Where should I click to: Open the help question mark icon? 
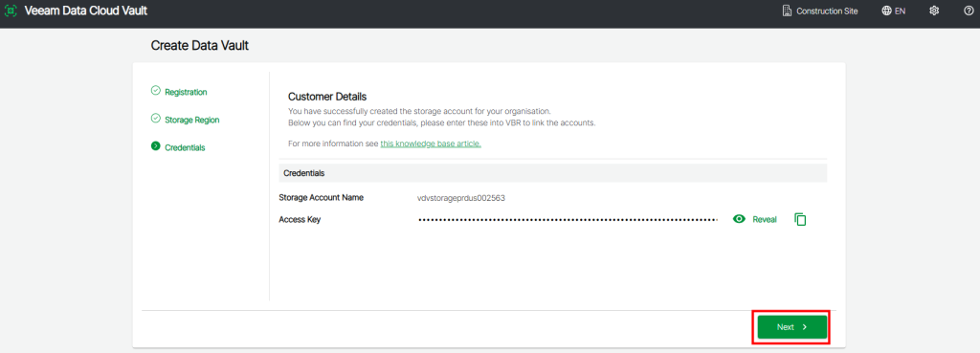969,11
